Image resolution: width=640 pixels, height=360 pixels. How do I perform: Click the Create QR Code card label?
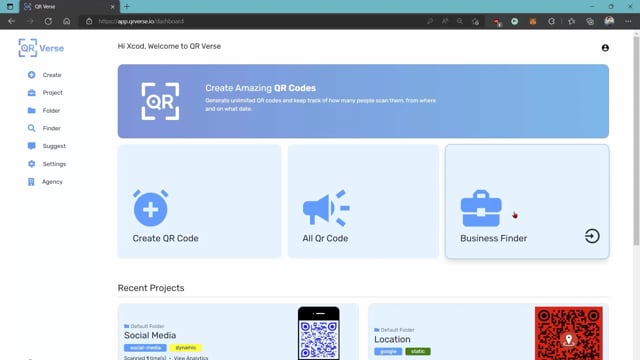[165, 238]
